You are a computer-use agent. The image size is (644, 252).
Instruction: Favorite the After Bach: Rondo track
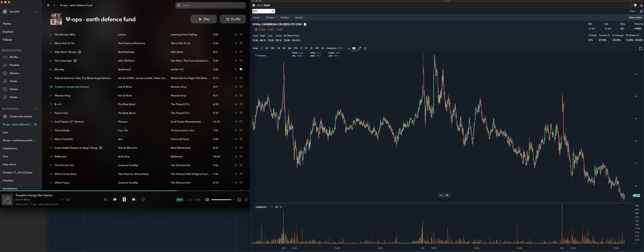click(x=241, y=52)
